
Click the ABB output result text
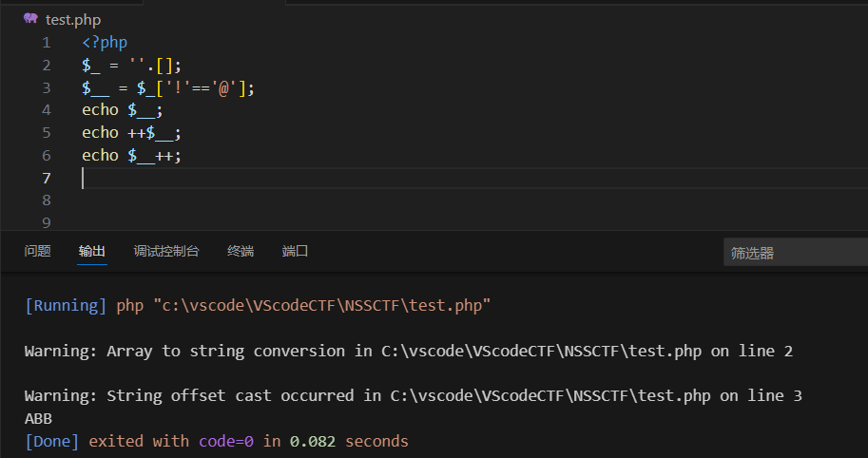click(x=38, y=419)
